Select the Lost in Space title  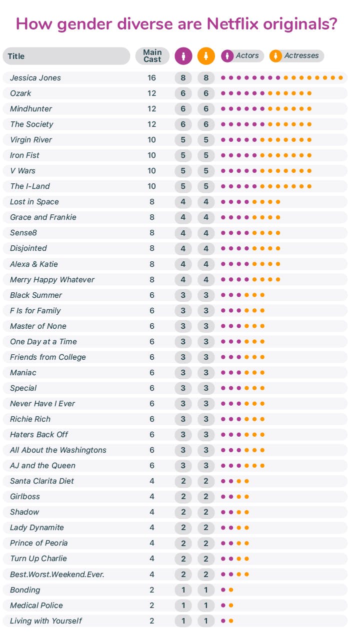[x=34, y=202]
